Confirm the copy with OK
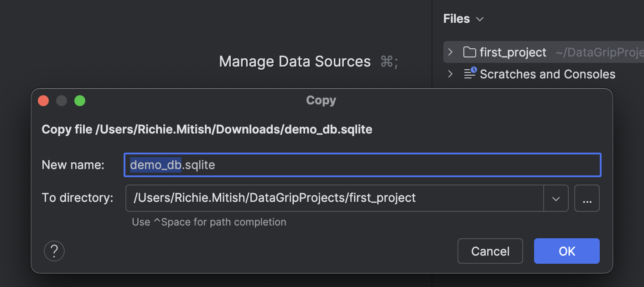Viewport: 644px width, 287px height. pos(566,251)
